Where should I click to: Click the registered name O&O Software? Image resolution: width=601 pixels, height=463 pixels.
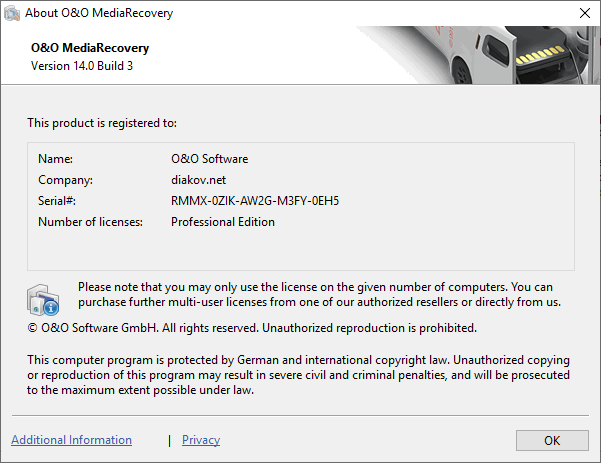tap(209, 159)
